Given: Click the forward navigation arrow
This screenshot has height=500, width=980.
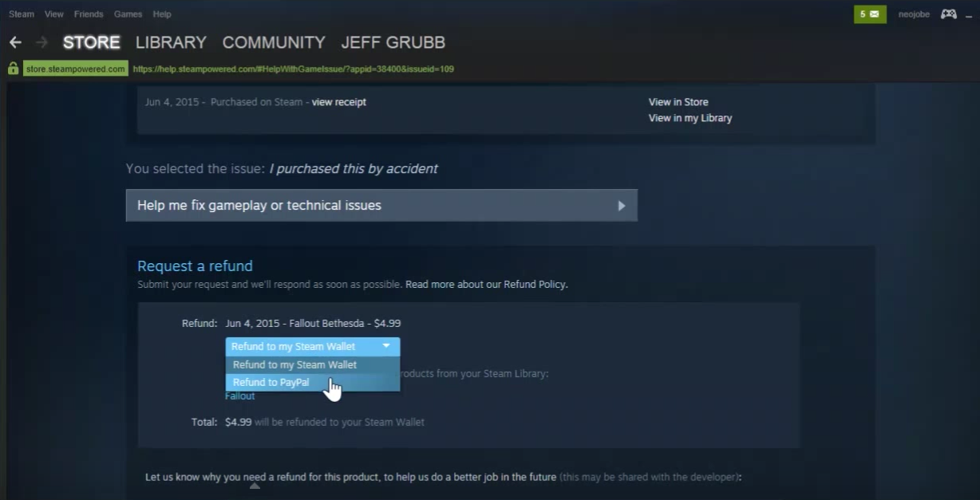Looking at the screenshot, I should pyautogui.click(x=41, y=42).
